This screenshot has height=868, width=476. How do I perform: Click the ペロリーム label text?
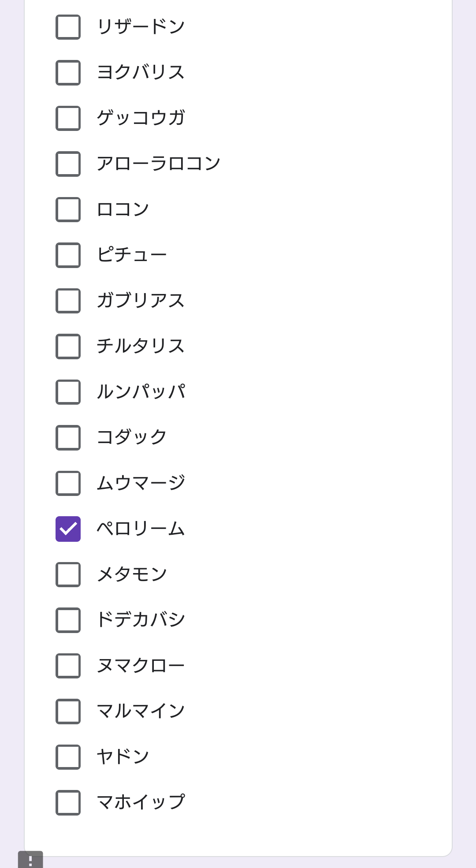coord(141,529)
